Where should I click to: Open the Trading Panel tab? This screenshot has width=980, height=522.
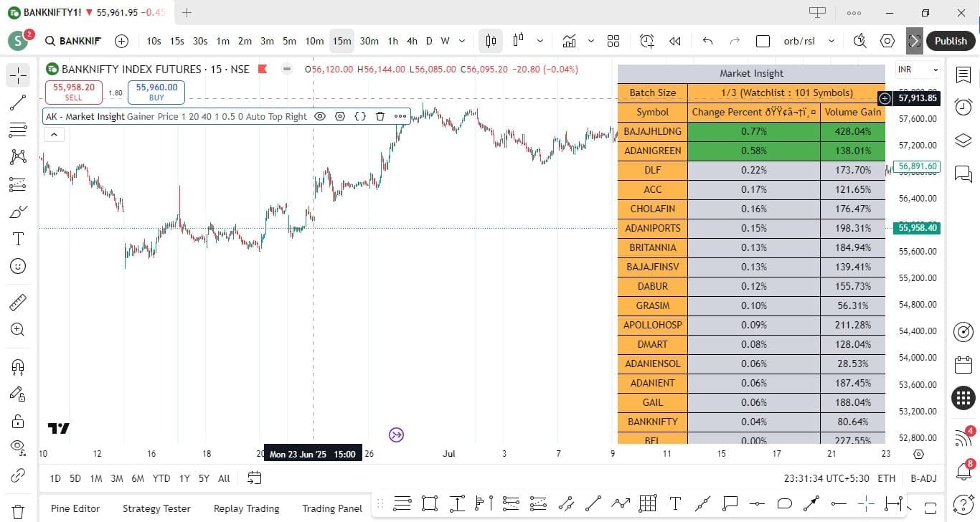[332, 508]
